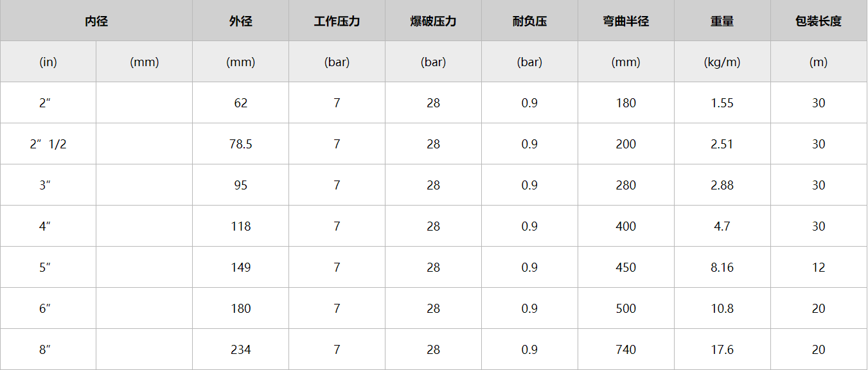Select the 爆破压力 header cell
Screen dimensions: 868x370
coord(433,21)
